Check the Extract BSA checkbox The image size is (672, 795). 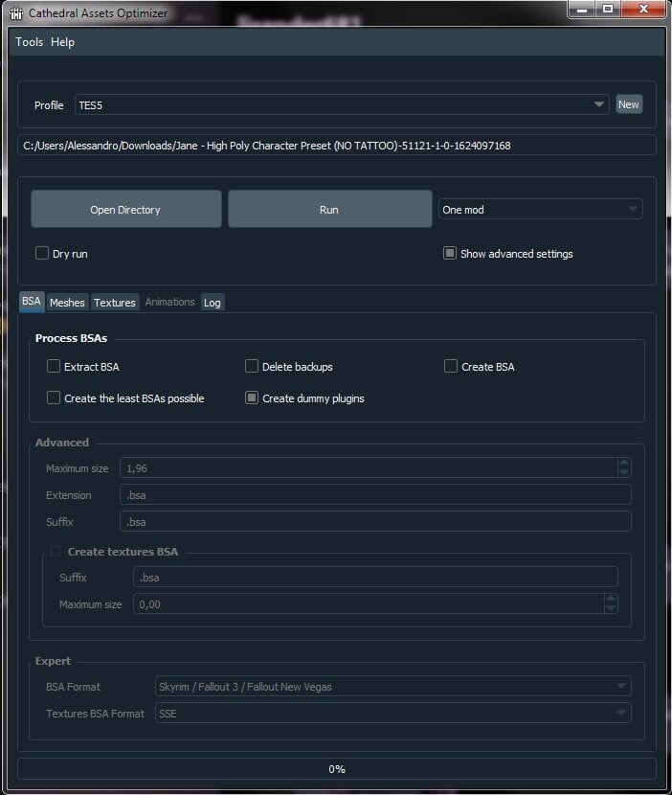54,366
